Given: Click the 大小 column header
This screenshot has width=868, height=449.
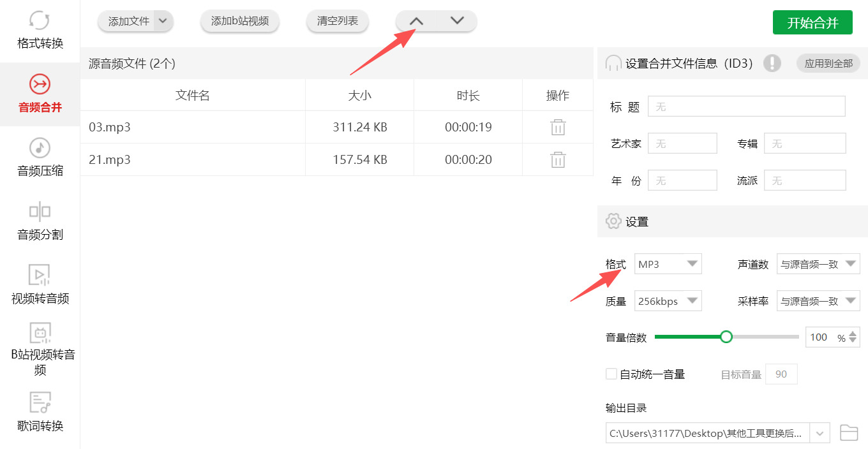Looking at the screenshot, I should [359, 96].
